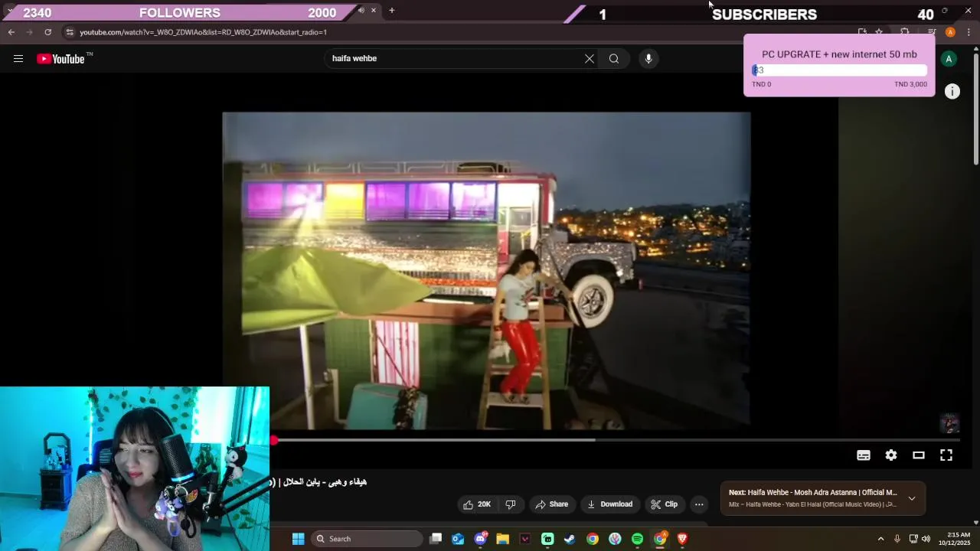Open Steam from taskbar

coord(570,539)
